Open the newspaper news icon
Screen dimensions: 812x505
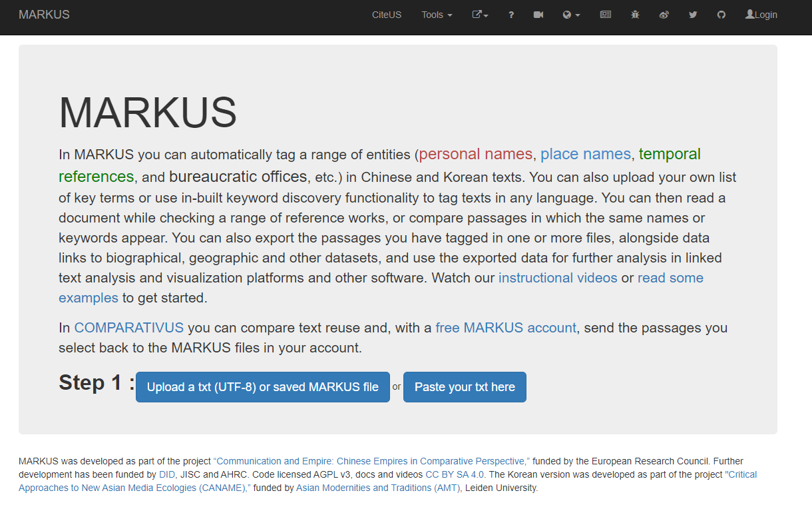(605, 15)
